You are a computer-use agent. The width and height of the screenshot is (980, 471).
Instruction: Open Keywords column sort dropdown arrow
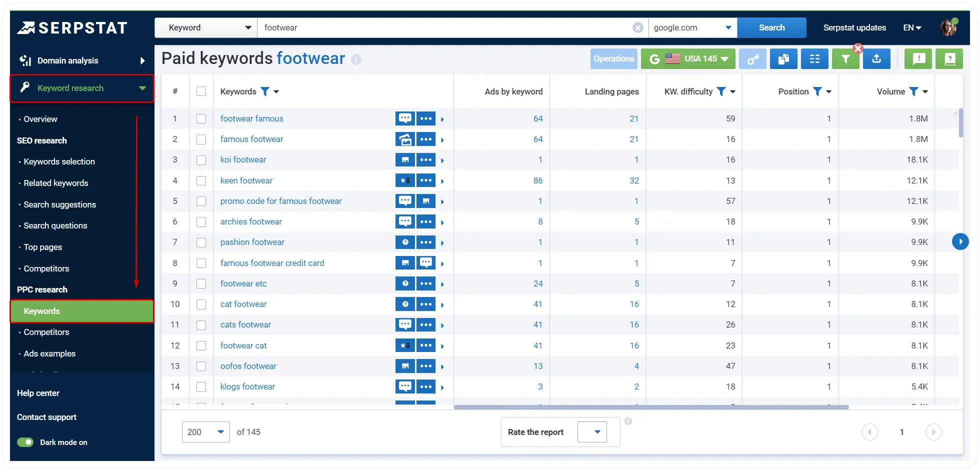click(276, 91)
